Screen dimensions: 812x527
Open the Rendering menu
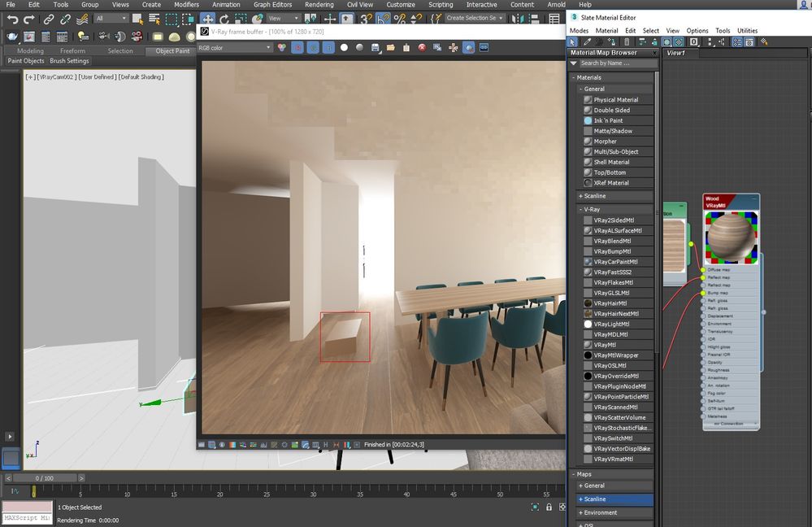click(319, 5)
